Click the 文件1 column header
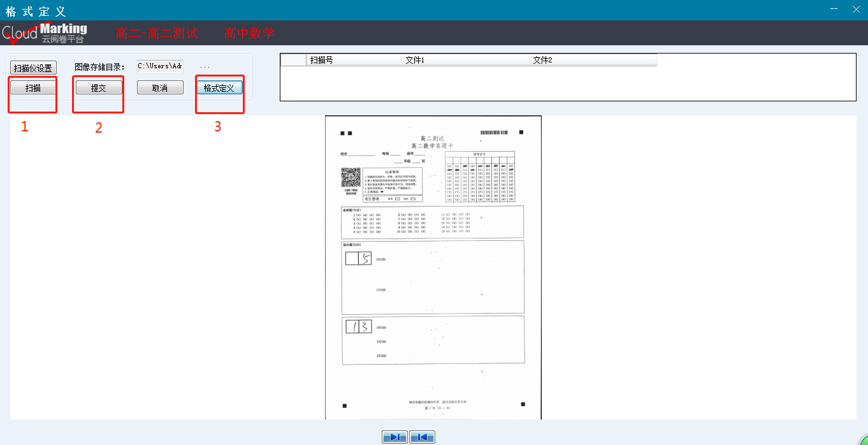 coord(465,59)
